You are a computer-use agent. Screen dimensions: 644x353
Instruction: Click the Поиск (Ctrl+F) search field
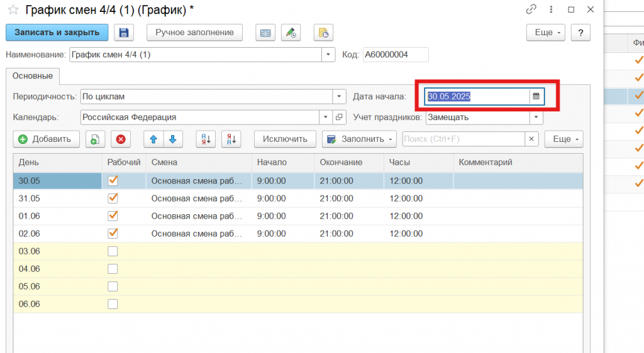pyautogui.click(x=463, y=139)
